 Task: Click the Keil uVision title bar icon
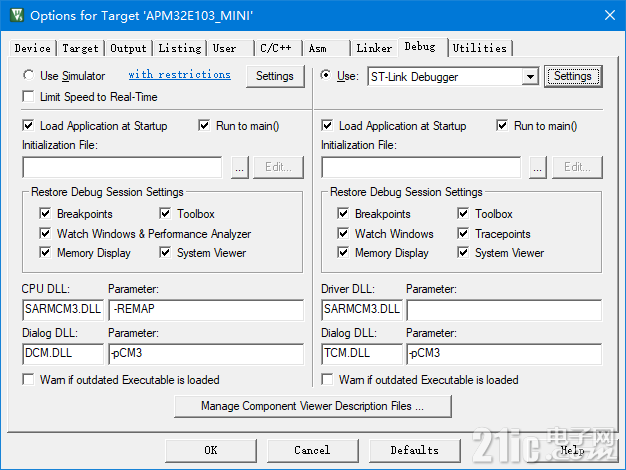click(17, 15)
